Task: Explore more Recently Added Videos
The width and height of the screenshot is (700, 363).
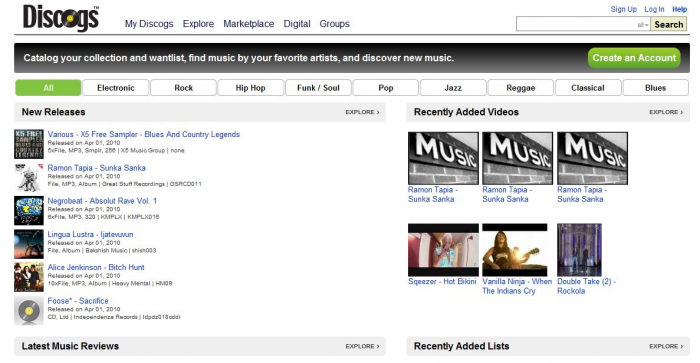Action: tap(666, 112)
